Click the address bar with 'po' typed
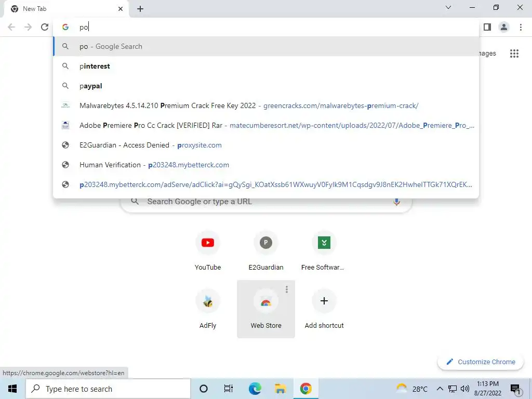Screen dimensions: 532x399 point(266,27)
